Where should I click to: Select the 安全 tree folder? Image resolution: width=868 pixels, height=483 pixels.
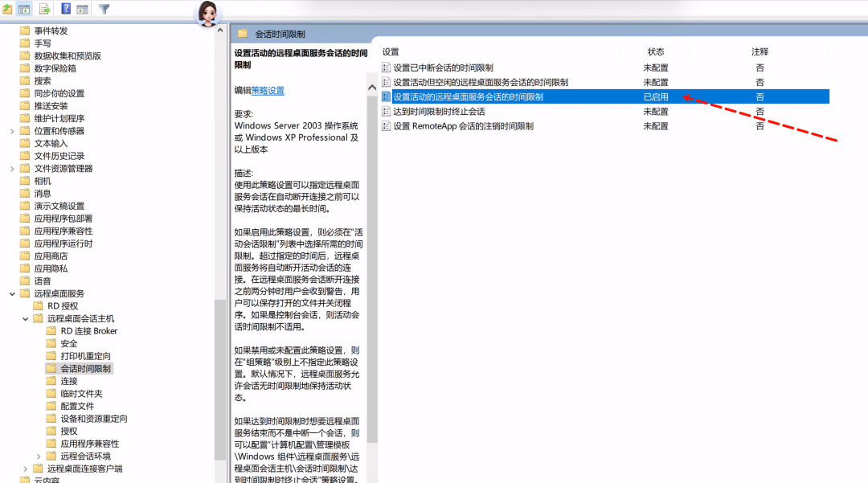68,344
